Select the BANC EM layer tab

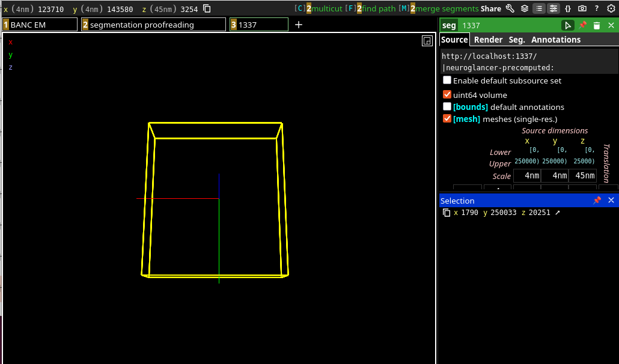40,25
